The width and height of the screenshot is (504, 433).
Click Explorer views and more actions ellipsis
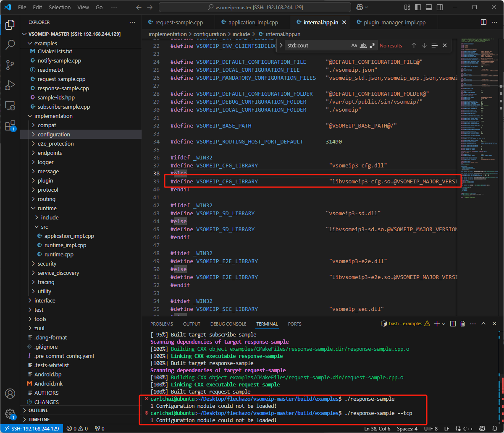133,22
